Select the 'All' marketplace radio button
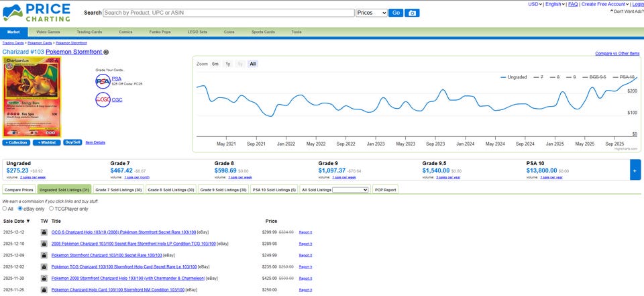The image size is (644, 296). click(5, 209)
